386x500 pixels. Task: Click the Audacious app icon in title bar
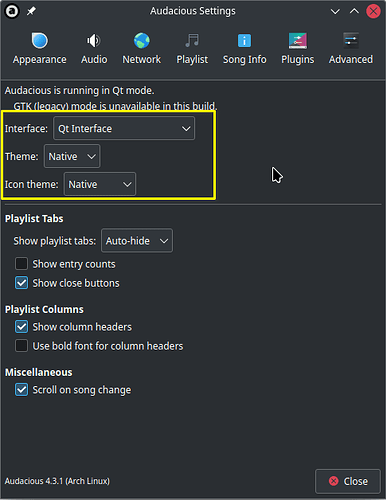(12, 11)
